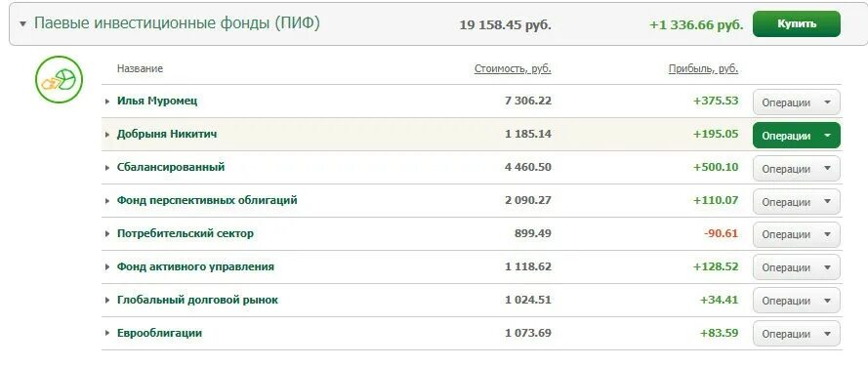The image size is (868, 366).
Task: Open the Глобальный долговой рынок fund name
Action: (197, 300)
